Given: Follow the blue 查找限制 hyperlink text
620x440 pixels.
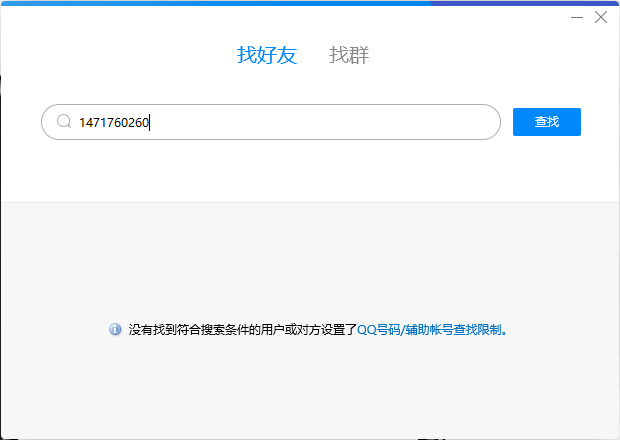Looking at the screenshot, I should (477, 329).
